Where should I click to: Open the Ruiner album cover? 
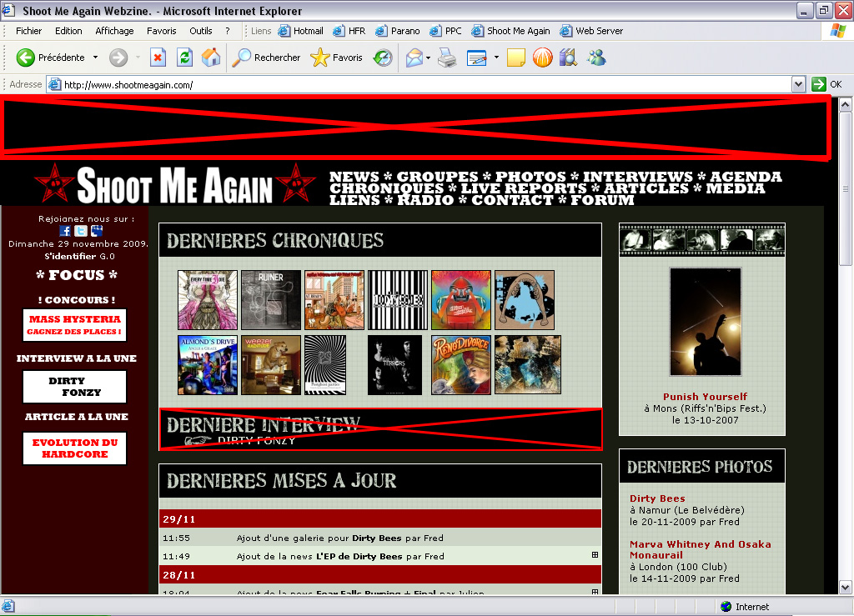(x=271, y=300)
